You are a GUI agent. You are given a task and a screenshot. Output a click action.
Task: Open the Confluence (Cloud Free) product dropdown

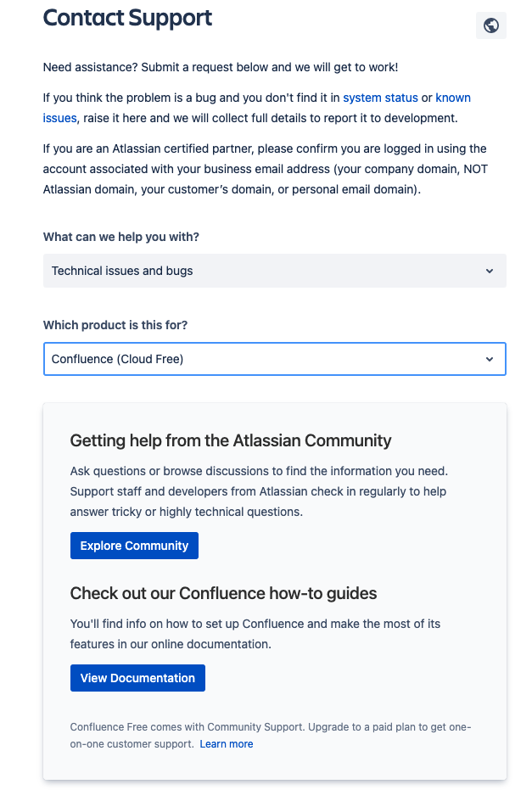(x=275, y=359)
